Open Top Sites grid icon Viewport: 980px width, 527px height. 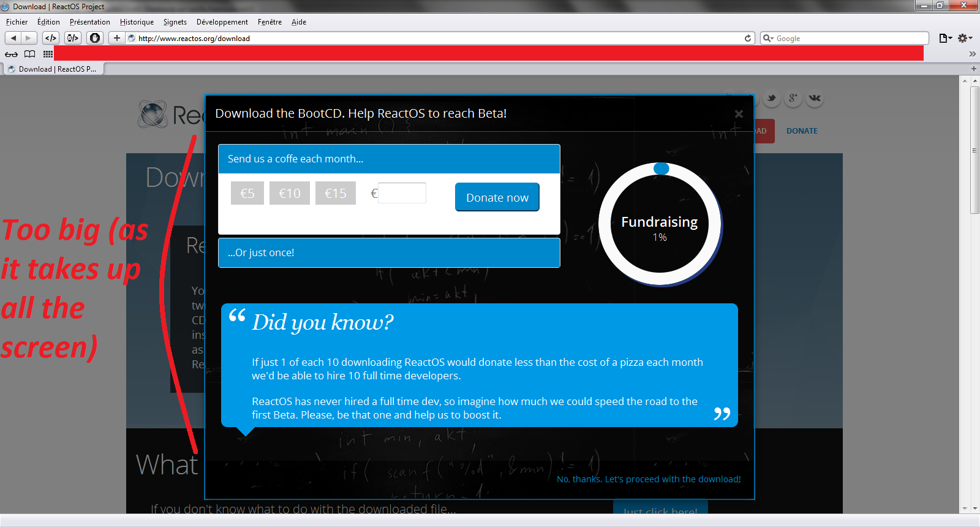48,55
